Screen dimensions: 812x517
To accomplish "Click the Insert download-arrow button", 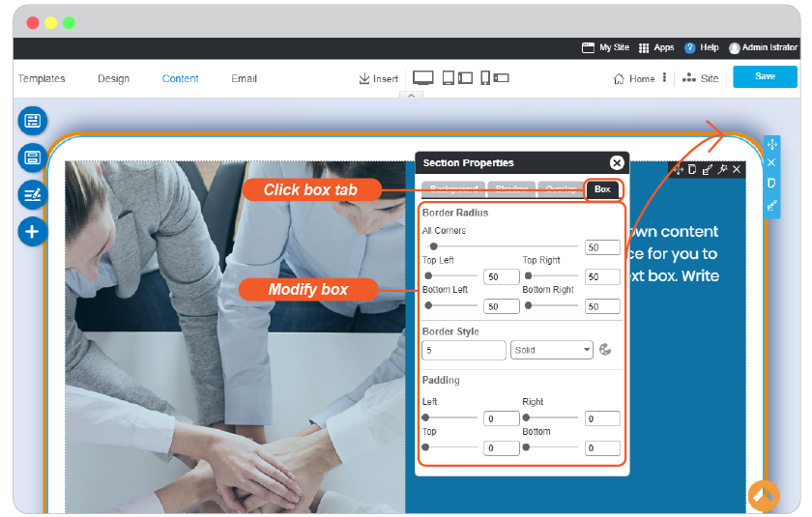I will pyautogui.click(x=379, y=78).
